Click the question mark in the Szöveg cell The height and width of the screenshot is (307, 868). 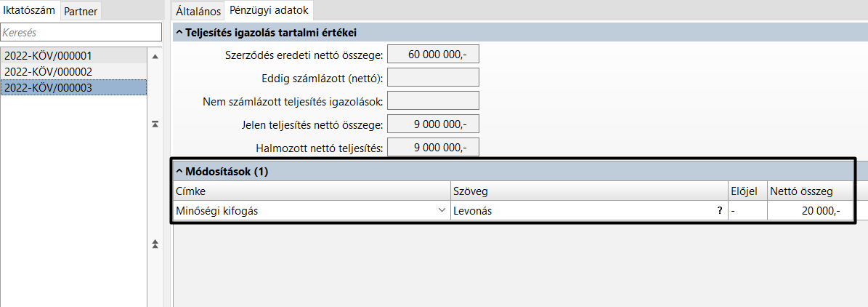tap(720, 211)
